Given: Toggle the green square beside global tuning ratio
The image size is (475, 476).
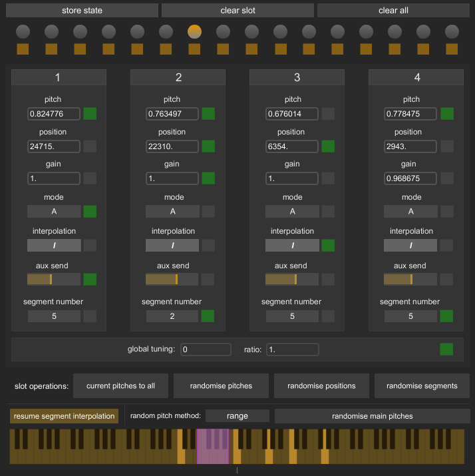Looking at the screenshot, I should coord(446,349).
